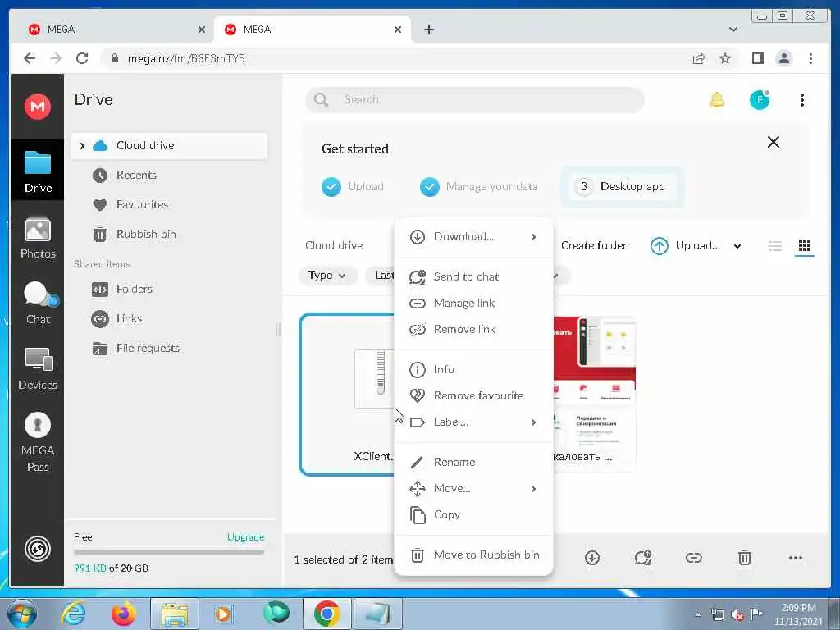Open the Photos section

coord(38,239)
